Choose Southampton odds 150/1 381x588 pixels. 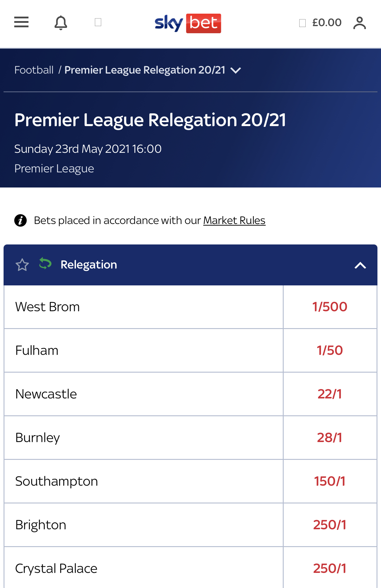point(330,481)
